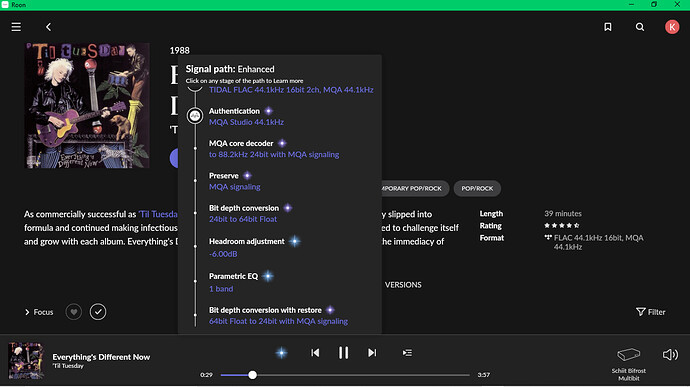Image resolution: width=690 pixels, height=387 pixels.
Task: Expand the Focus options
Action: (x=39, y=312)
